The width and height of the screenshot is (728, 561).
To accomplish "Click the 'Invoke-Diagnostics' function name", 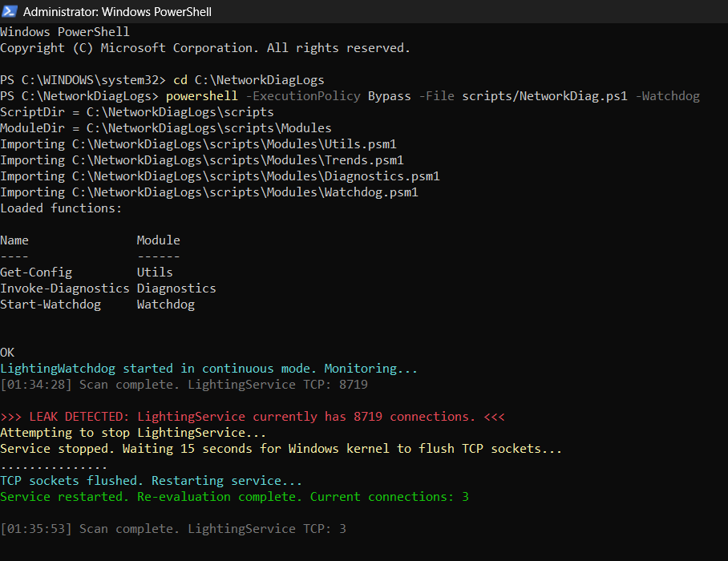I will [64, 289].
